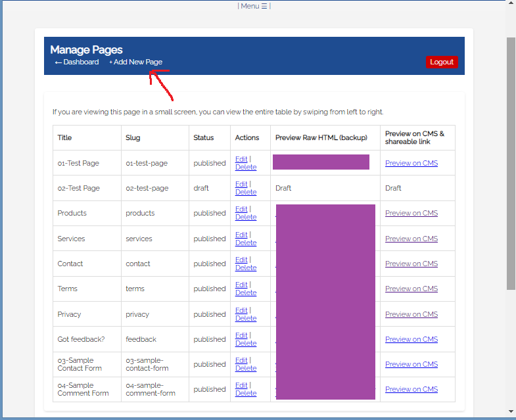Preview 01-Test Page on CMS
The image size is (516, 420).
(x=411, y=163)
